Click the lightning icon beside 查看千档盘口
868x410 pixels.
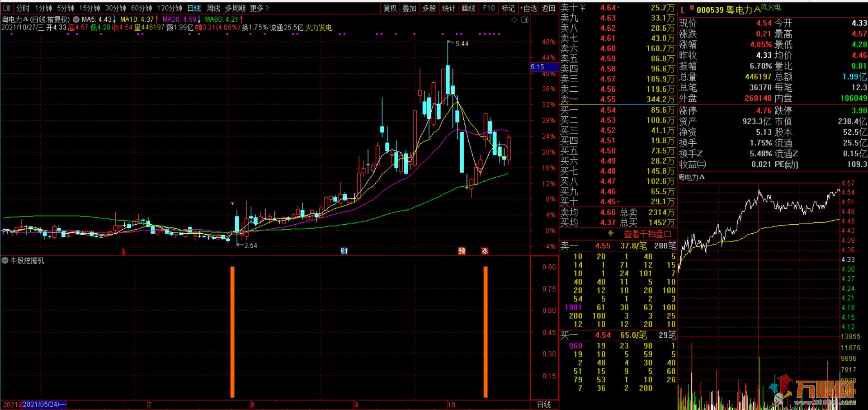pos(611,234)
